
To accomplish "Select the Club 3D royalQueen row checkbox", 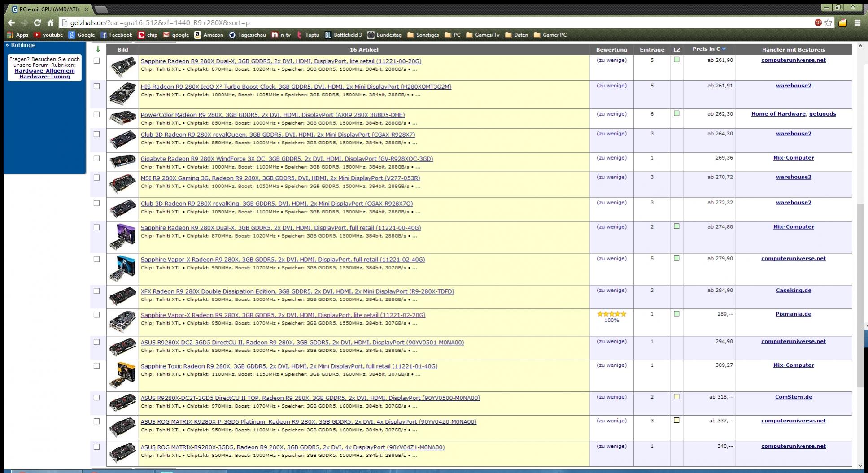I will point(96,135).
